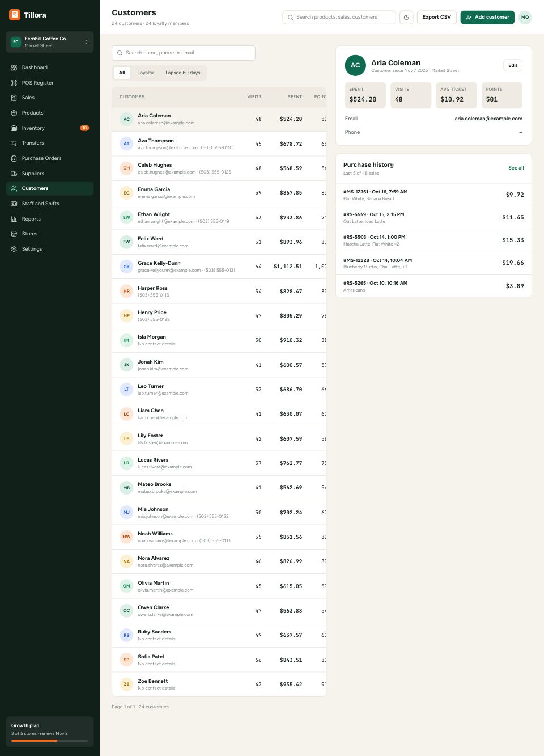
Task: Click the Products box icon
Action: pos(14,113)
